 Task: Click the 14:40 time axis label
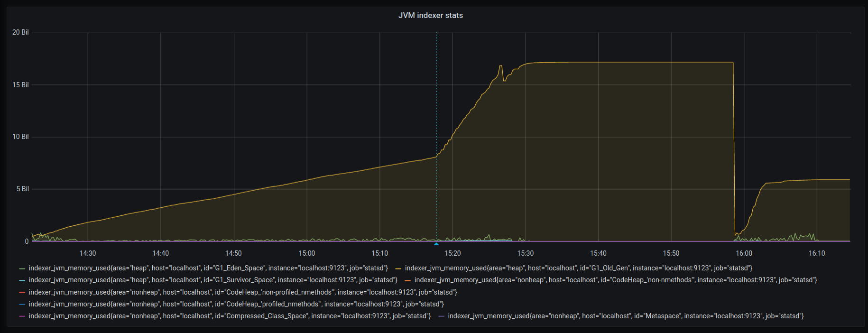pyautogui.click(x=161, y=253)
